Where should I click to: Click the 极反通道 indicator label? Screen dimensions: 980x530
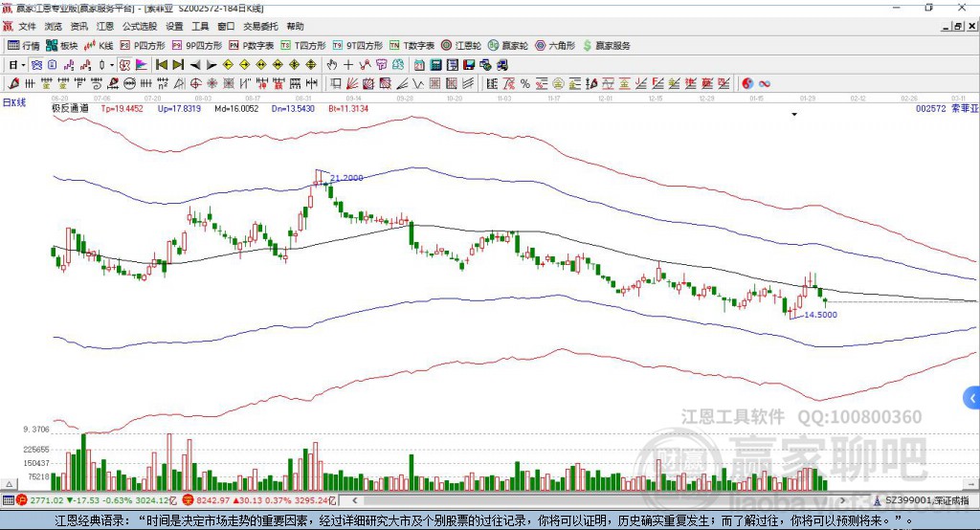pos(70,109)
